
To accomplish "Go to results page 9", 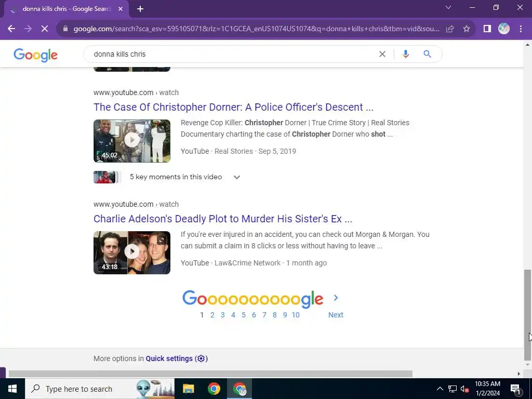I will click(x=285, y=315).
